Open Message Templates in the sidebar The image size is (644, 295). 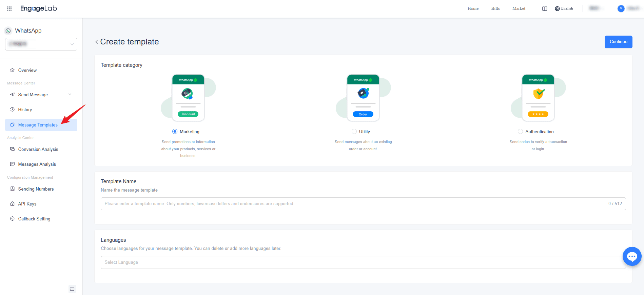click(41, 125)
